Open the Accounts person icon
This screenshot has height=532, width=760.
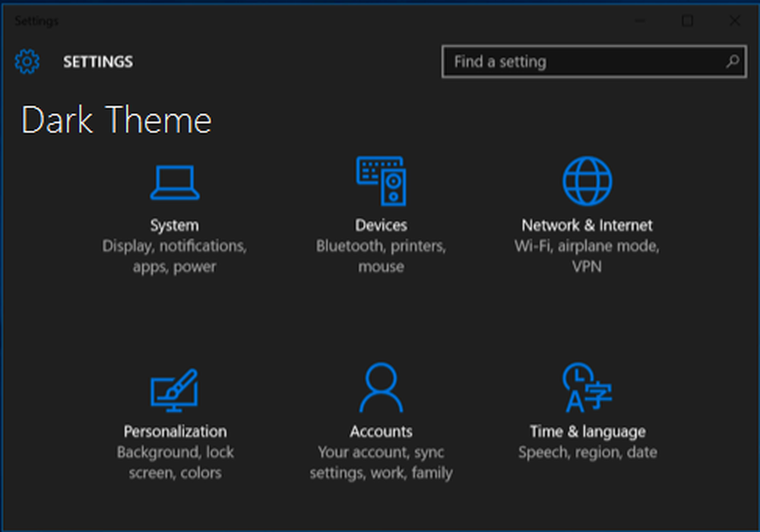click(x=381, y=388)
